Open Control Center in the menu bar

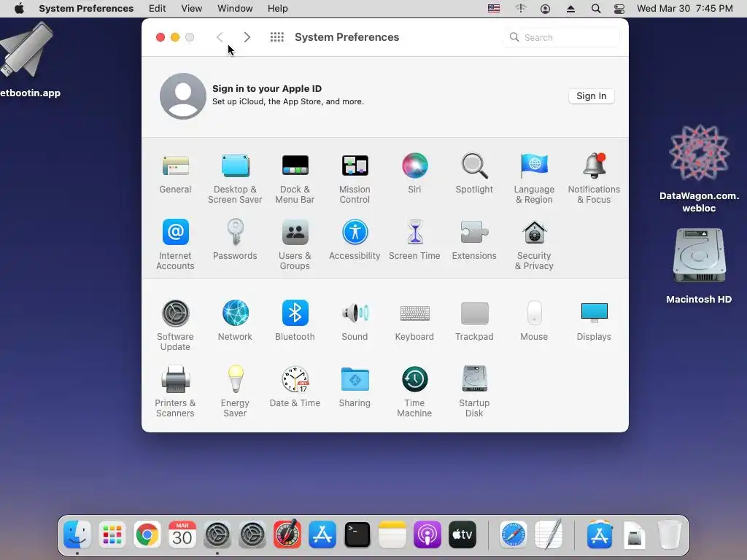click(619, 9)
